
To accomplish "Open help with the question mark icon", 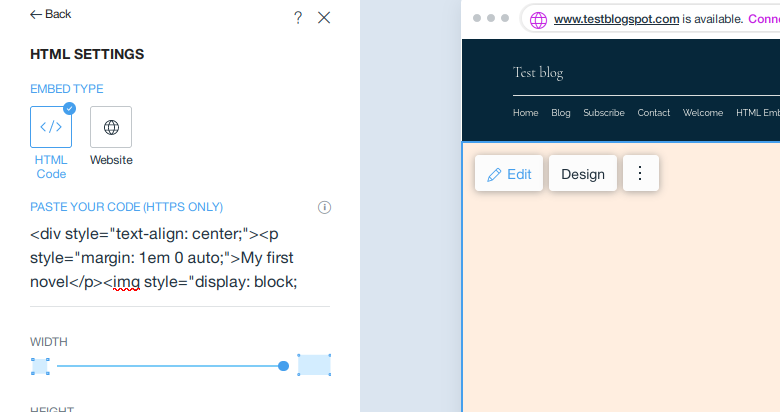I will pos(297,18).
